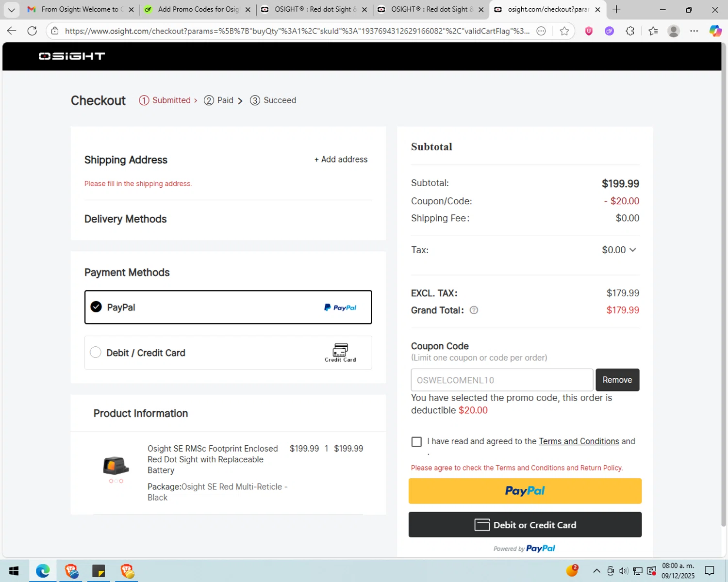Click the OSIGHT logo in header
The image size is (728, 582).
point(72,56)
